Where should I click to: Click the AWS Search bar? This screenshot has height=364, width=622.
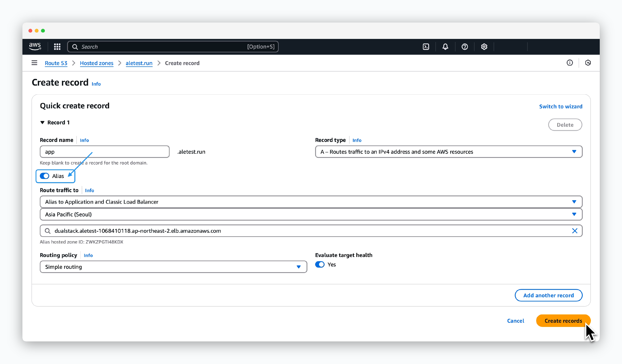click(x=173, y=47)
